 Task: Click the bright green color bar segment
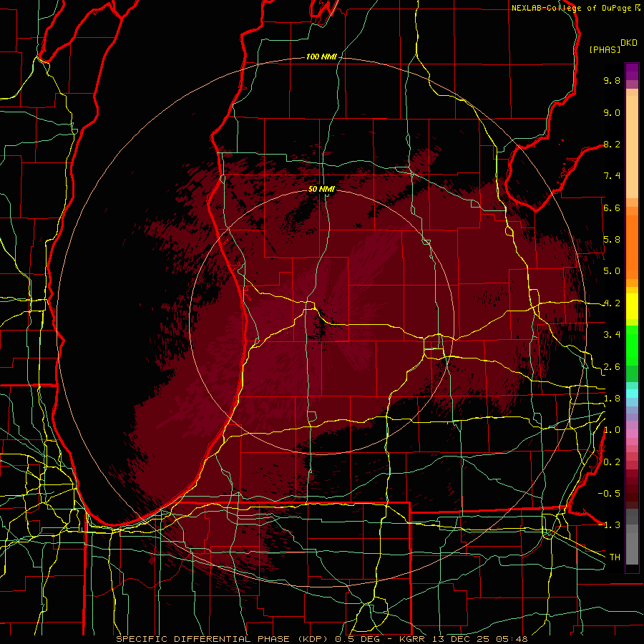[632, 345]
